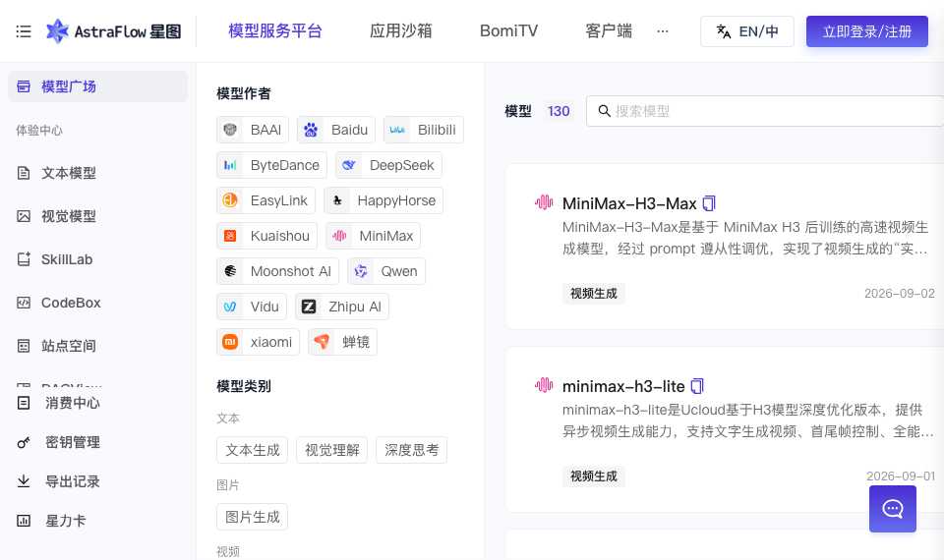Click the model count 130

pyautogui.click(x=559, y=111)
